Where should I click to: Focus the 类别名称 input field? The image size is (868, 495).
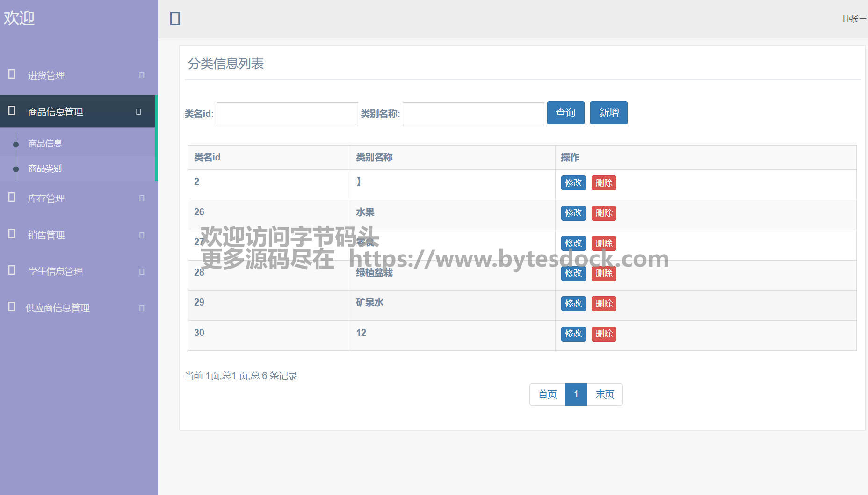pos(473,115)
